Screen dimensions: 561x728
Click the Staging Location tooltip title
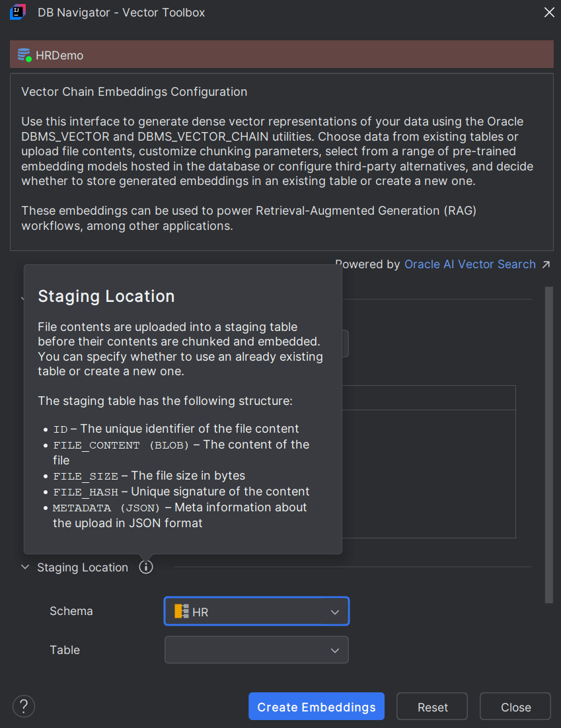(x=106, y=296)
